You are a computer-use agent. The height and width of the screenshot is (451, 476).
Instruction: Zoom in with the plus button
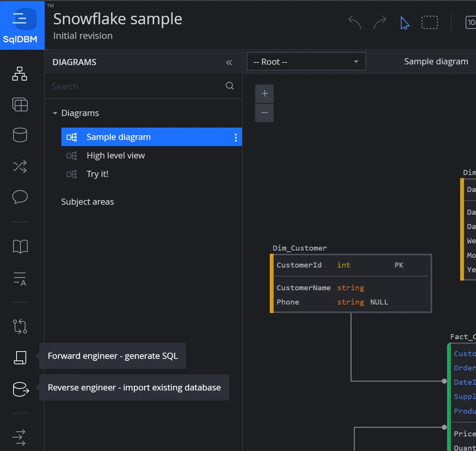264,94
